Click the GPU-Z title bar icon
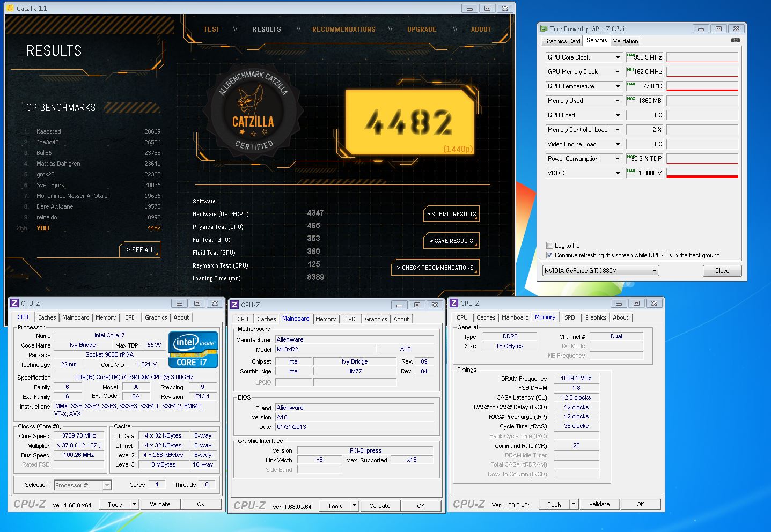This screenshot has height=532, width=771. [x=544, y=29]
